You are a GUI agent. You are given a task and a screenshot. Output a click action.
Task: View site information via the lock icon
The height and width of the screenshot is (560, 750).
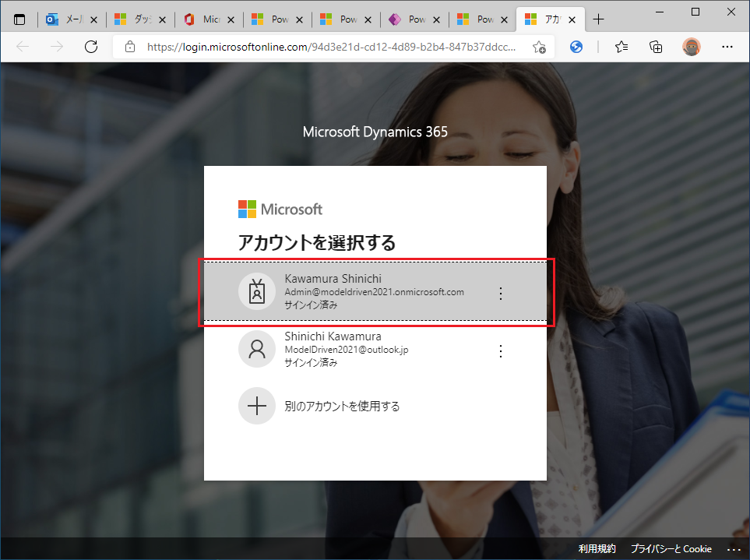[129, 47]
